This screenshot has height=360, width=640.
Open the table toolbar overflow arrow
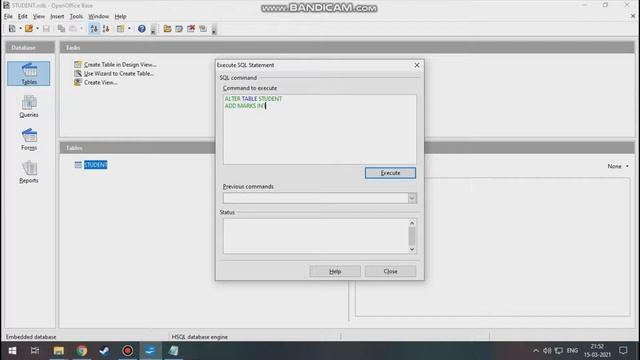(x=214, y=29)
